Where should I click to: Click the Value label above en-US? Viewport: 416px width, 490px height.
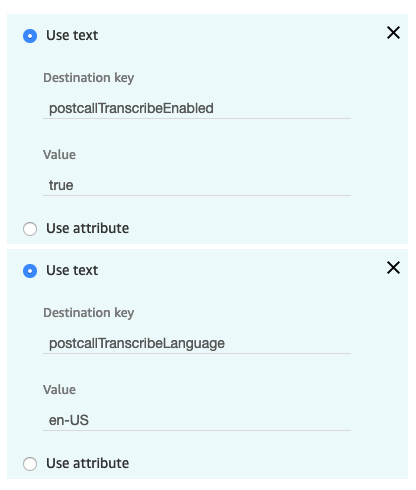point(59,390)
